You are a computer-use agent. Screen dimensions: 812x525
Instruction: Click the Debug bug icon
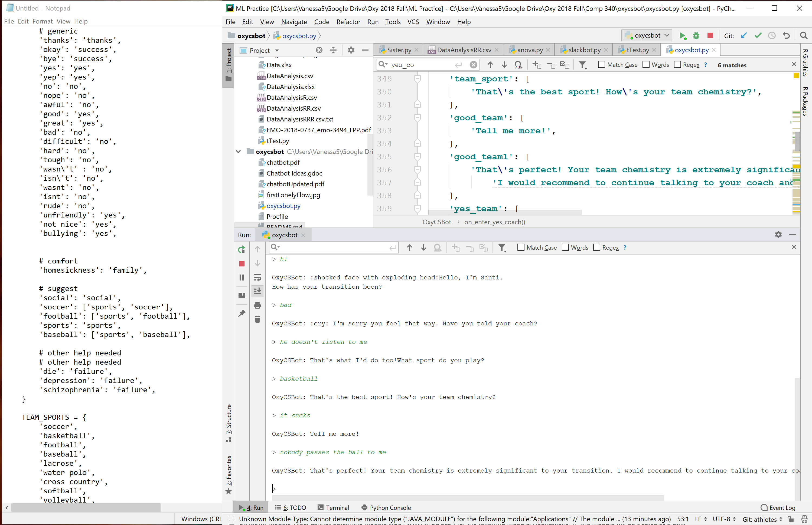[x=696, y=36]
